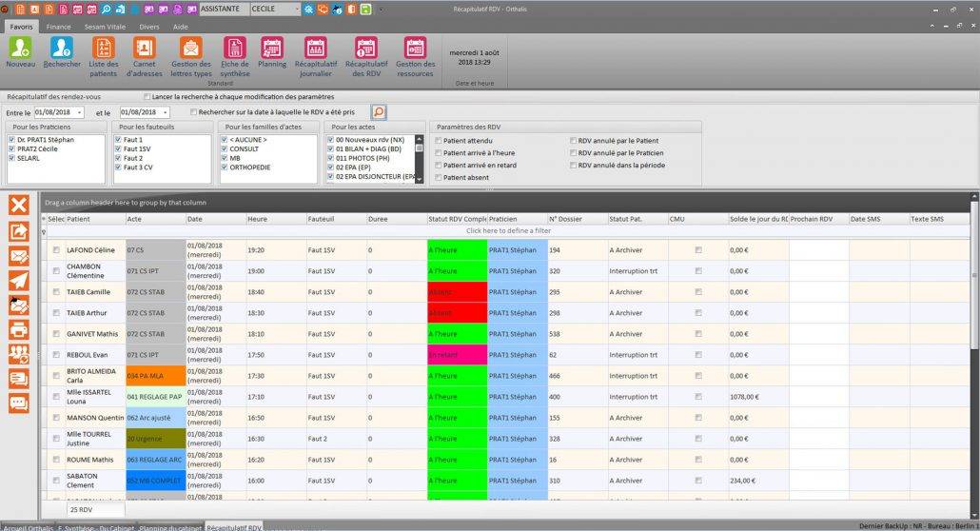Switch to the Finance ribbon tab
The width and height of the screenshot is (980, 531).
click(x=57, y=28)
